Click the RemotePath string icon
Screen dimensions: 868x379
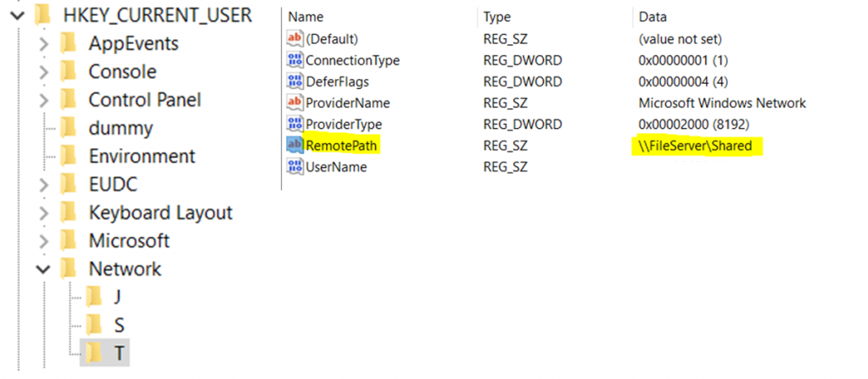click(294, 146)
